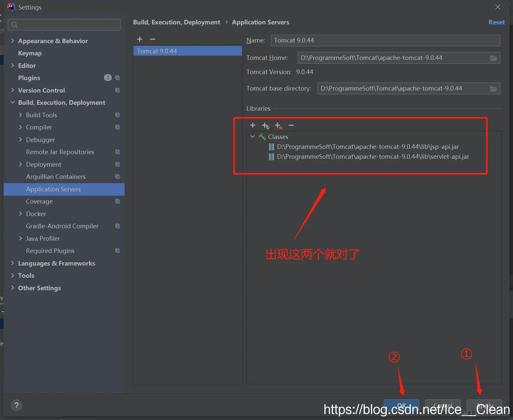513x420 pixels.
Task: Click the project-level icon beside Required Plugins
Action: [118, 251]
